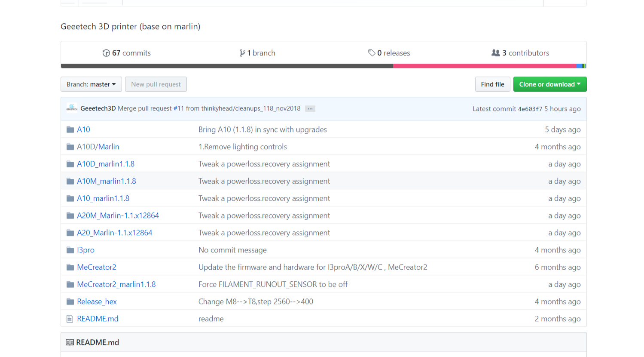The image size is (644, 357).
Task: Open the MeCreator2_marlin1.1.8 folder
Action: (116, 284)
